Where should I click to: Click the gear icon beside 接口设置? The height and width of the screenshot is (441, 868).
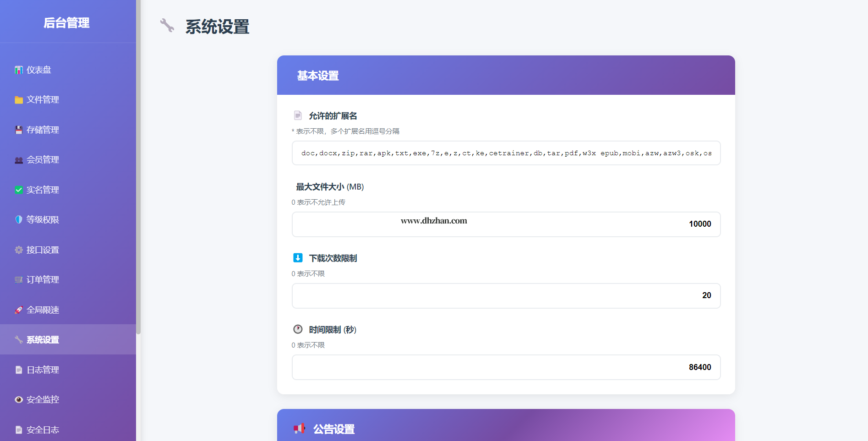coord(19,250)
